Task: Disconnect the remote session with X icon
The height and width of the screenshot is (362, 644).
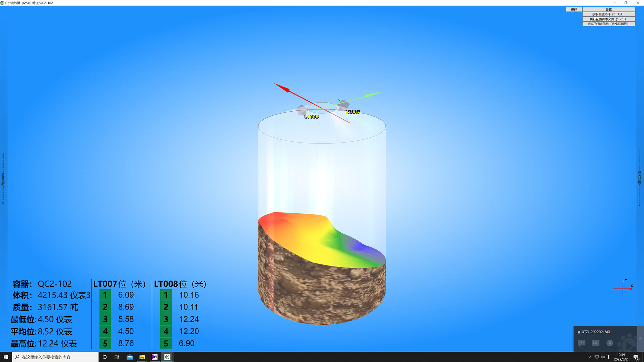Action: tap(610, 343)
